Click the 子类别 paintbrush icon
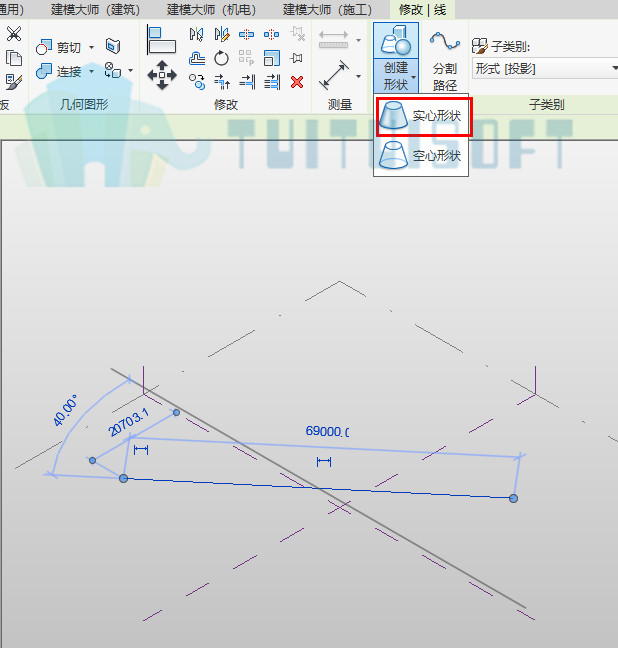 pos(480,46)
